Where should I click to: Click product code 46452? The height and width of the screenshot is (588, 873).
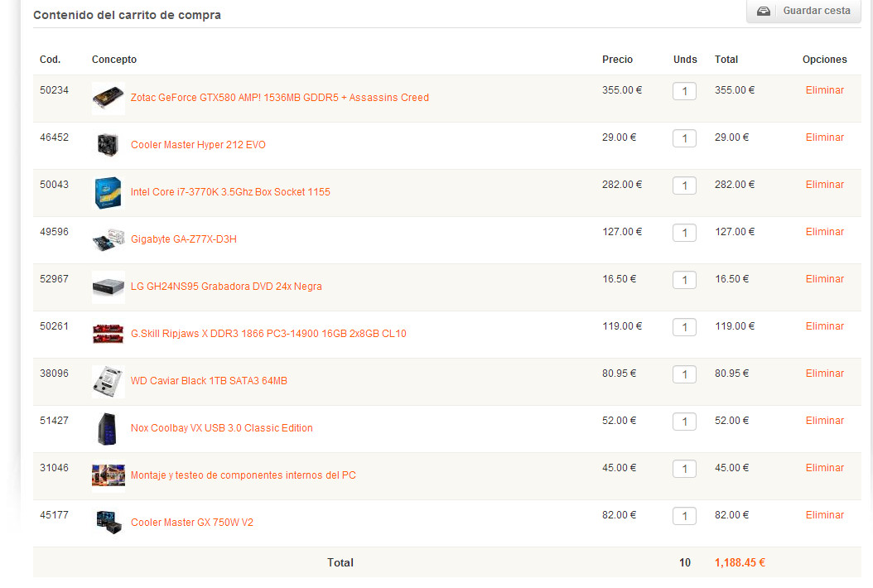[x=54, y=137]
